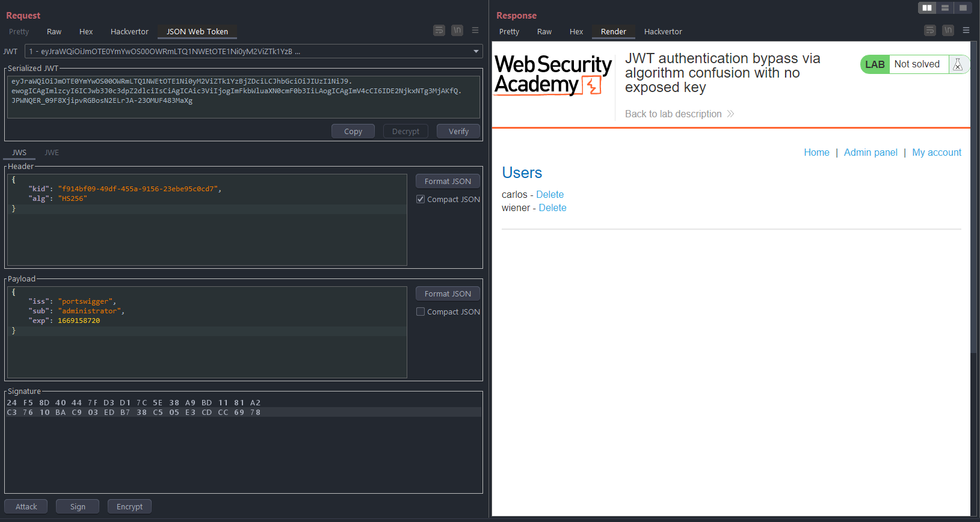Open the Request panel hamburger options menu
980x522 pixels.
click(475, 30)
